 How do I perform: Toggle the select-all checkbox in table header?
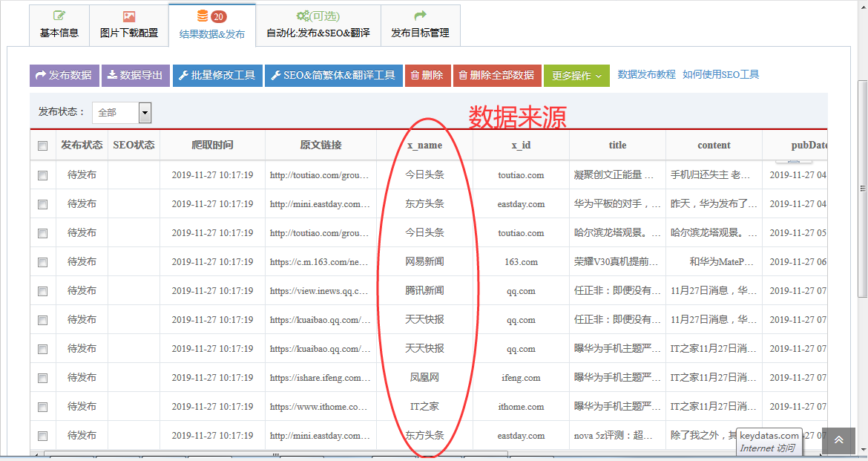pos(42,146)
